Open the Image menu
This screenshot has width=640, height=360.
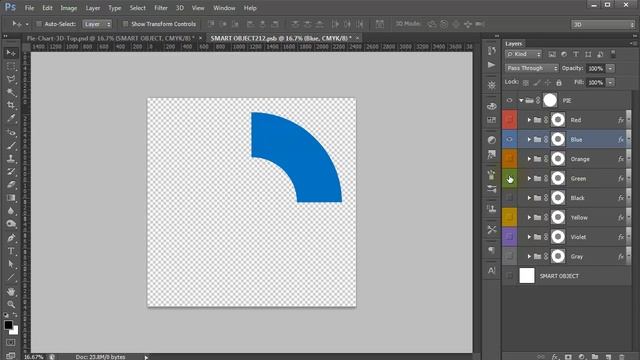pyautogui.click(x=69, y=8)
